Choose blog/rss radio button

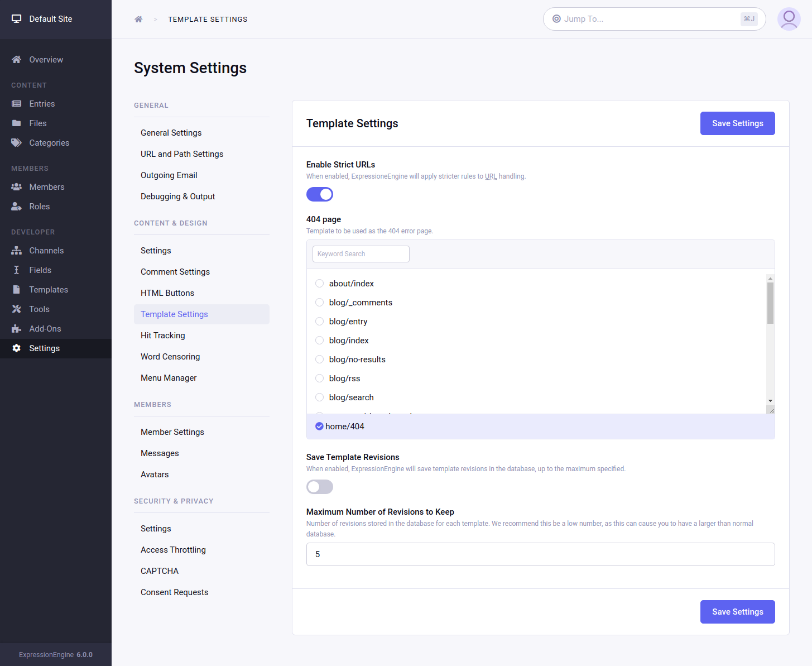[320, 378]
